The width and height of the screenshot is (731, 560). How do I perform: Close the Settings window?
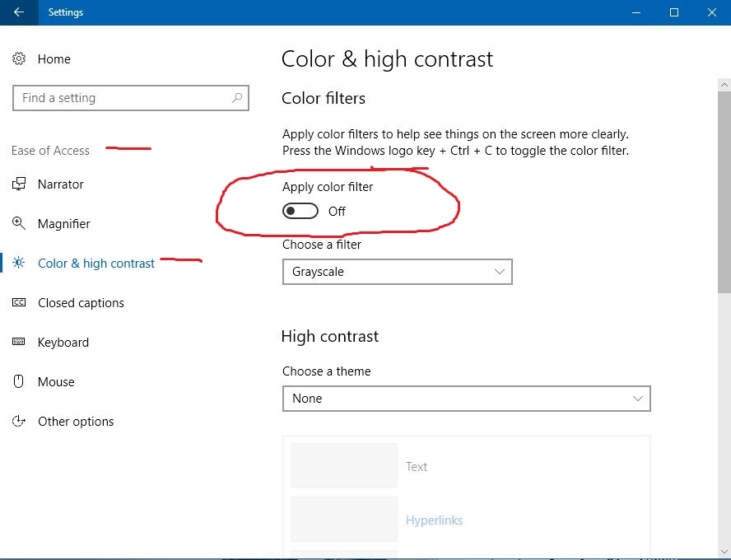(712, 12)
